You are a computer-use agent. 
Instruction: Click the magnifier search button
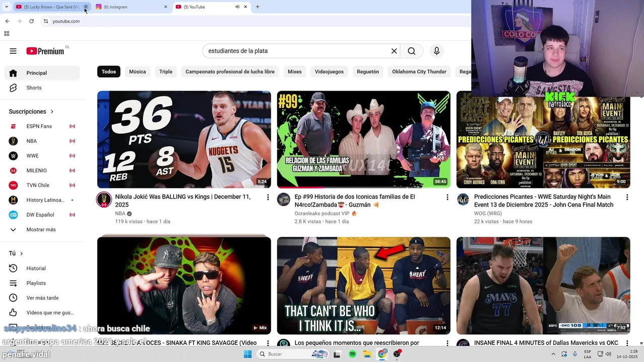click(x=412, y=51)
